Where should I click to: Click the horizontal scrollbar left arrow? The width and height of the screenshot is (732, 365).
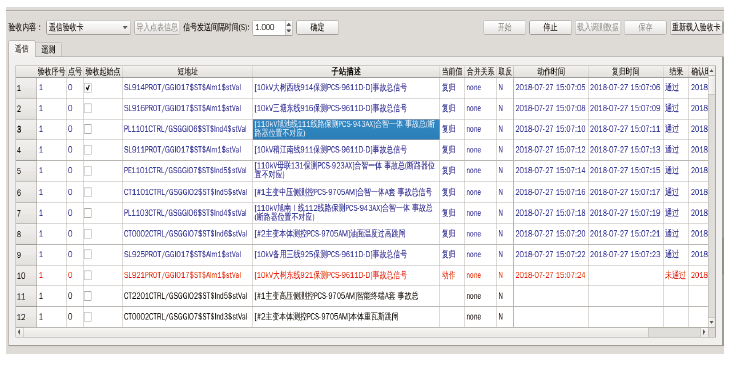(19, 332)
